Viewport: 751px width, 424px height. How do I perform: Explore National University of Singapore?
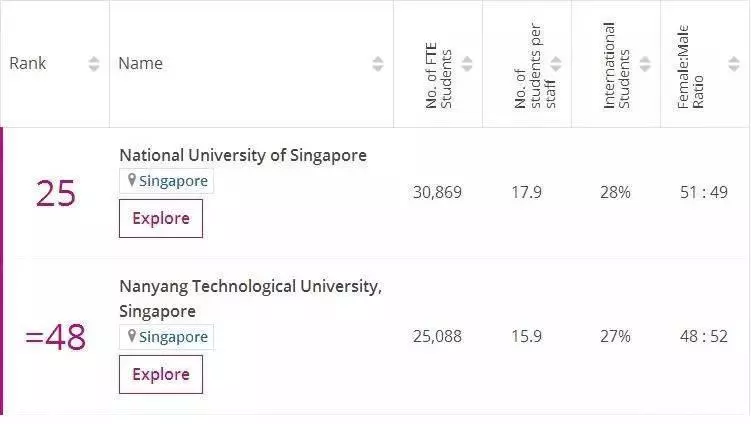coord(161,218)
